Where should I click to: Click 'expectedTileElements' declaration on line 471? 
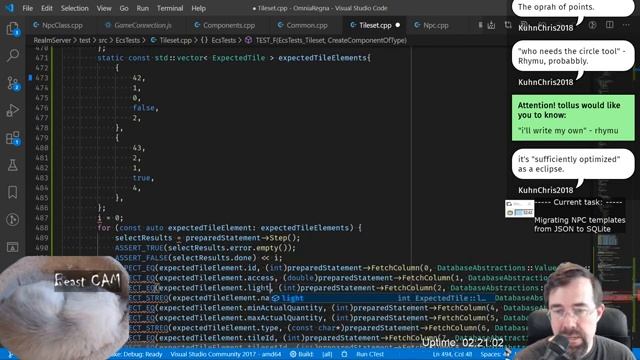coord(322,58)
